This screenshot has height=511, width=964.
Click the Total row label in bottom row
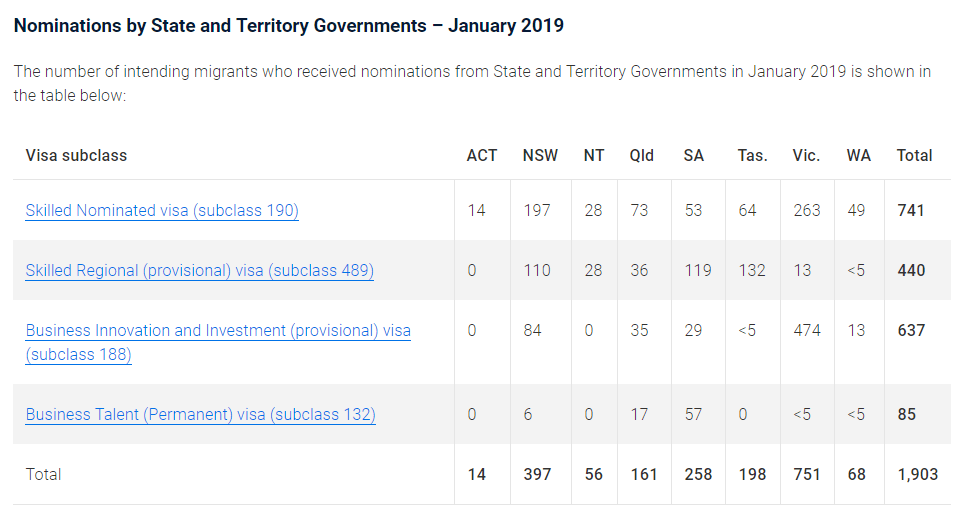(43, 475)
